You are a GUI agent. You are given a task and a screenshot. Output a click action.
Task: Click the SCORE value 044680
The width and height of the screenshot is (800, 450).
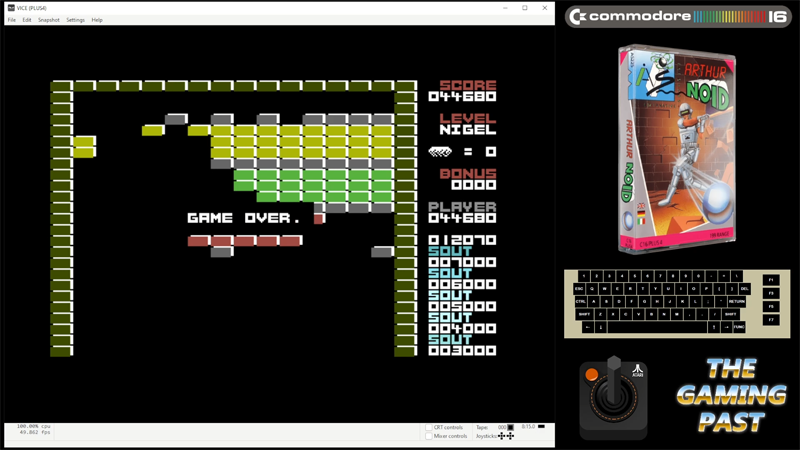click(462, 96)
